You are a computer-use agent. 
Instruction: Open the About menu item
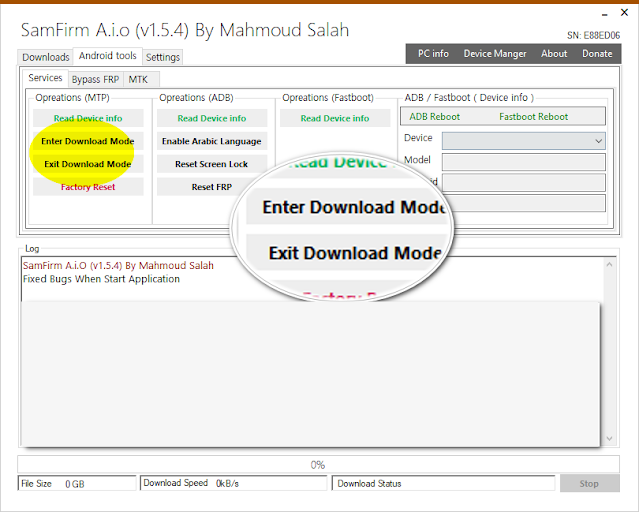(554, 54)
